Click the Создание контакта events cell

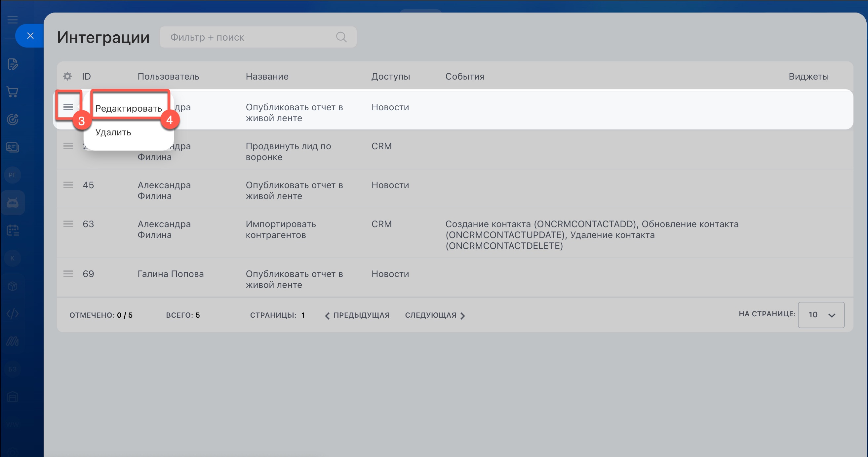(x=592, y=235)
